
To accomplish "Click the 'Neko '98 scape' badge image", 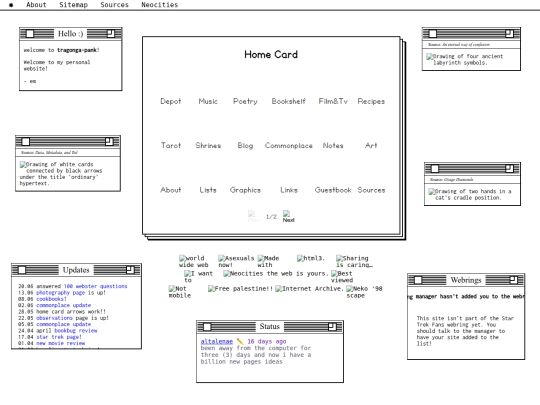I will pos(364,292).
